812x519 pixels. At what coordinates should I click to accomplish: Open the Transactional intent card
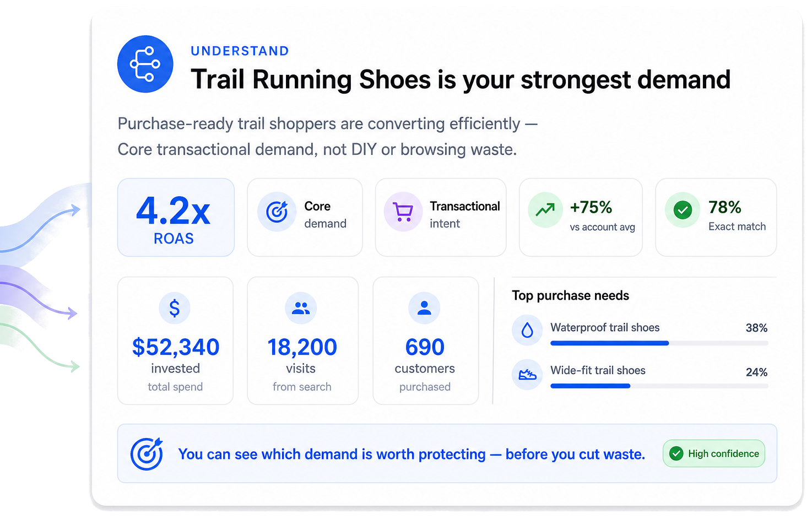441,217
